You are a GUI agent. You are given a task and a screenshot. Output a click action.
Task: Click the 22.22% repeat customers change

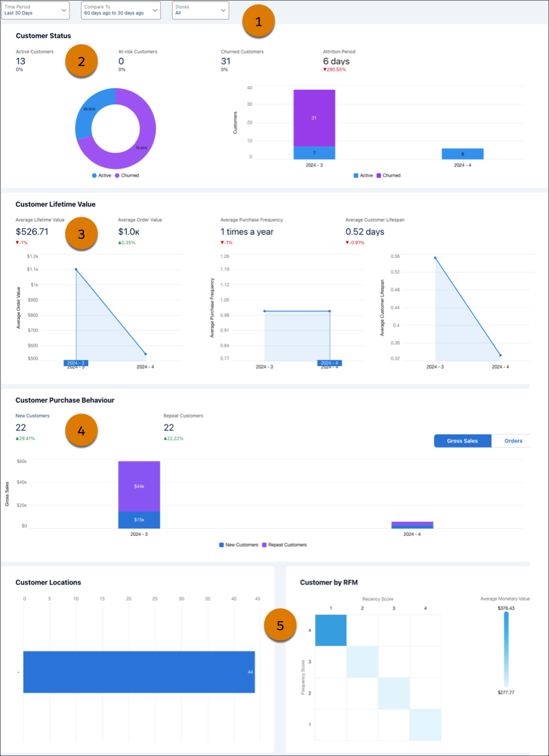click(x=173, y=439)
